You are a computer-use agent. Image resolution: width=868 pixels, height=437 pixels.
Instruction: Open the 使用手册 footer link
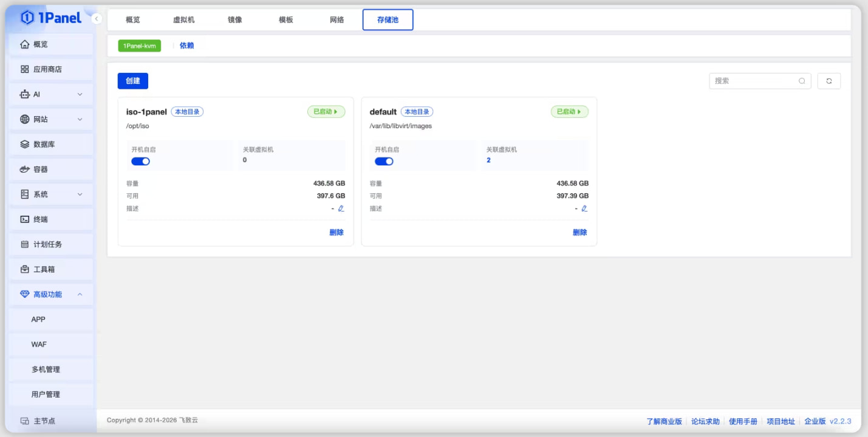coord(743,421)
